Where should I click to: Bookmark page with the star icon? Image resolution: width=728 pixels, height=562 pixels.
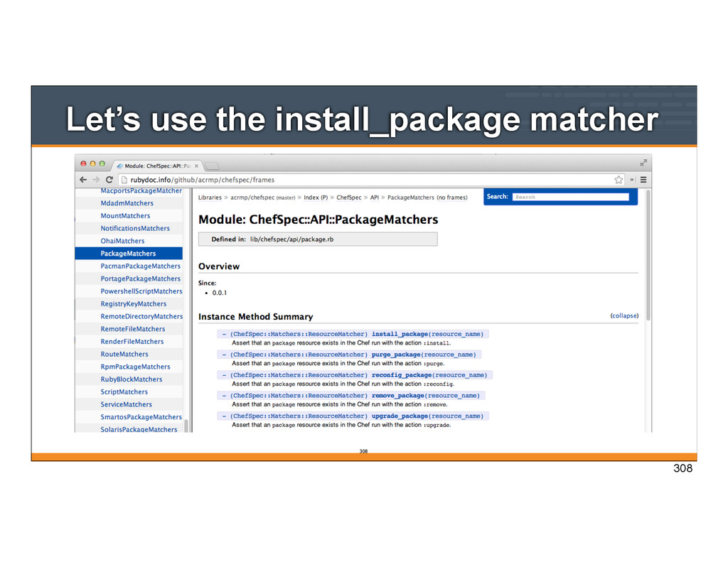point(619,180)
